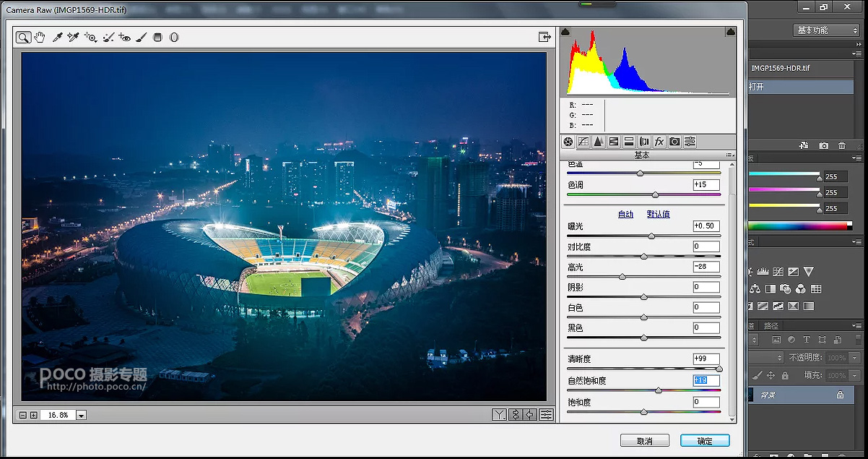Open the 基本 panel options menu
Image resolution: width=868 pixels, height=459 pixels.
tap(730, 155)
